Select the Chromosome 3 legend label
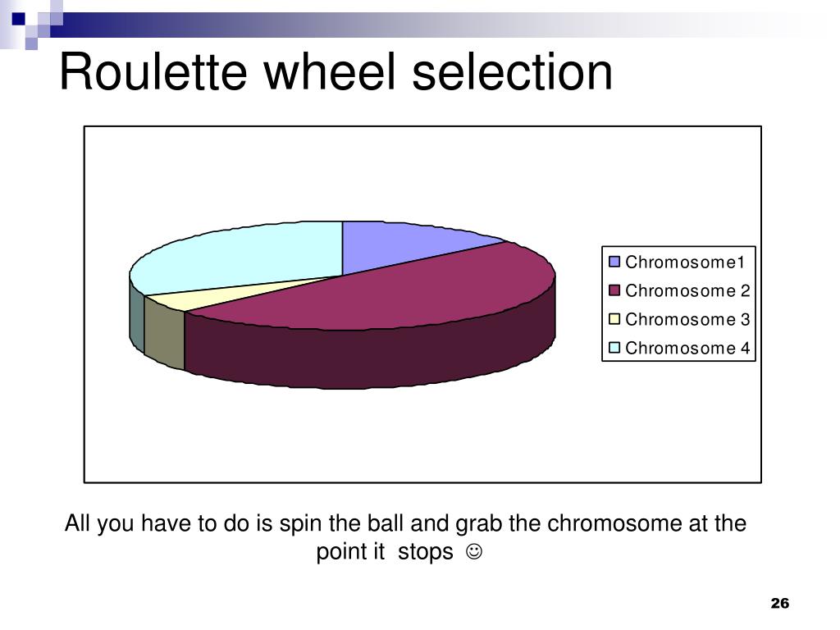Viewport: 840px width, 630px height. (x=687, y=319)
